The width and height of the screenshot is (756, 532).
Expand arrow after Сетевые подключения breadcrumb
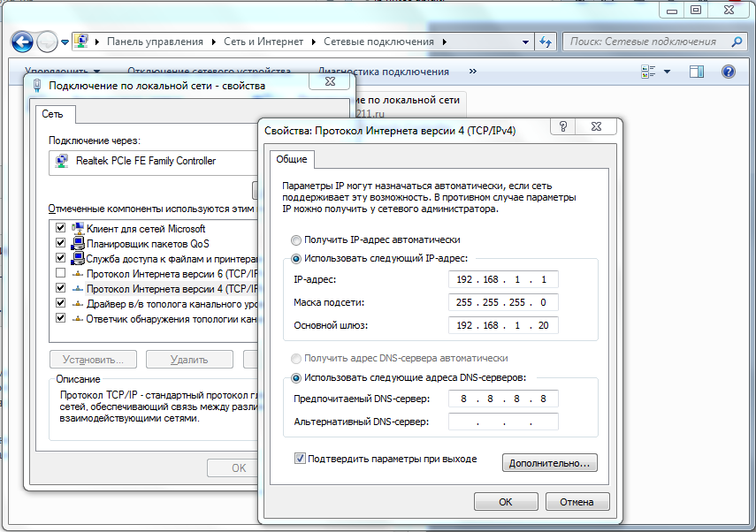coord(444,42)
